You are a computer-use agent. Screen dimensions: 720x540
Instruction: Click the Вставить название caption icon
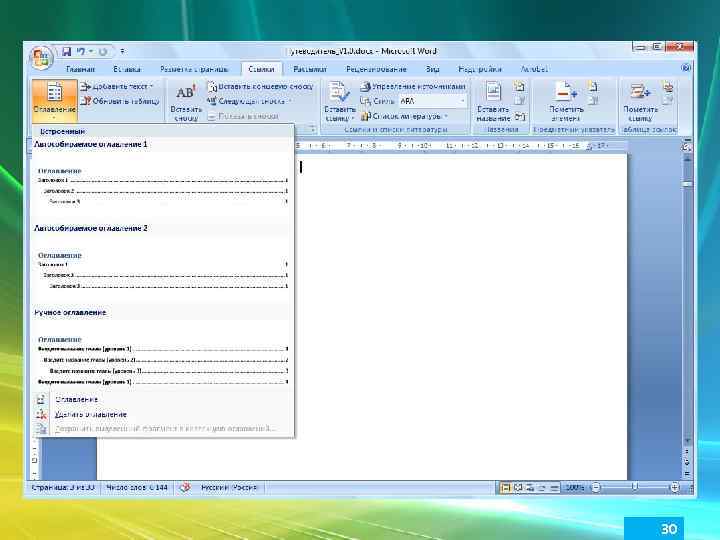[493, 91]
